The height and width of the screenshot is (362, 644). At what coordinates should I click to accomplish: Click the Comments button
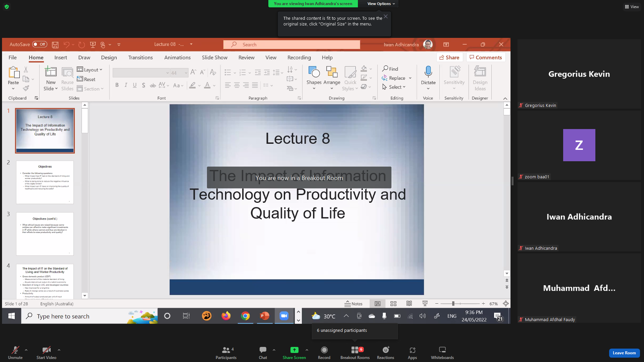pos(486,57)
